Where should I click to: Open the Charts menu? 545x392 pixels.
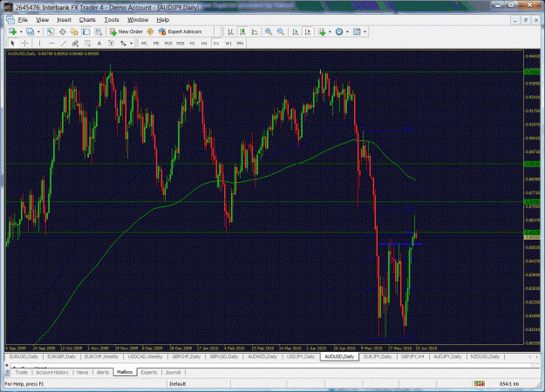point(87,20)
